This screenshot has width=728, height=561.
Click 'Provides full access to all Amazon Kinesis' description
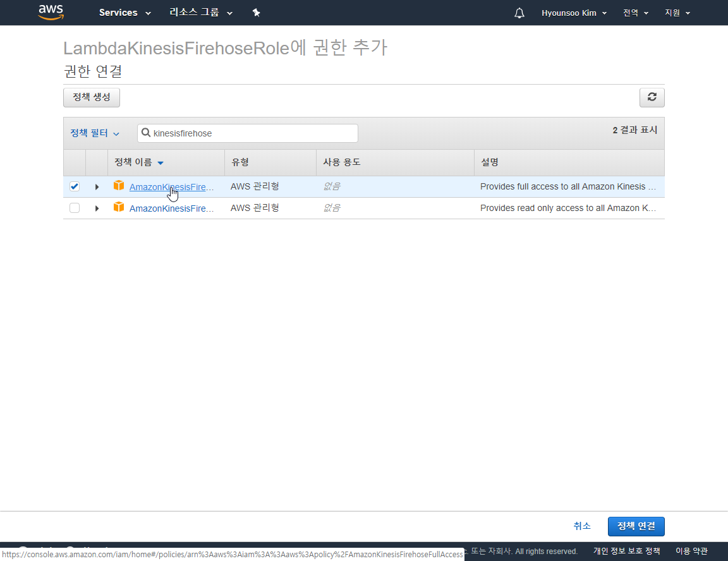click(568, 186)
